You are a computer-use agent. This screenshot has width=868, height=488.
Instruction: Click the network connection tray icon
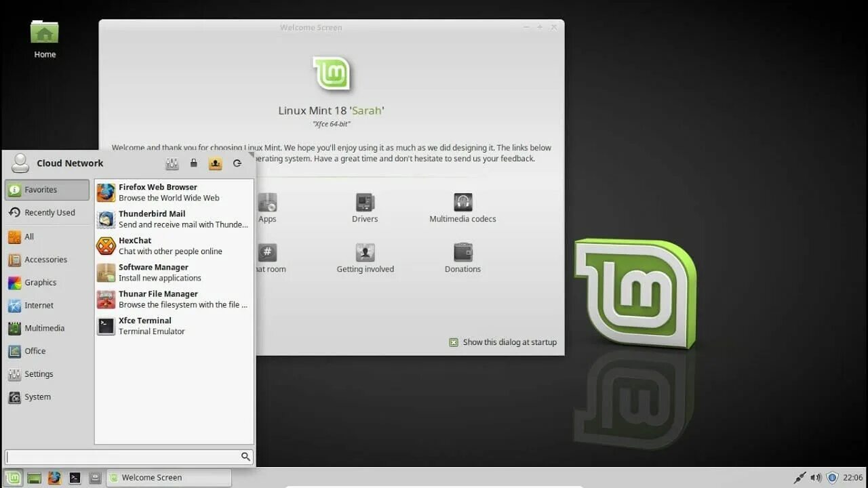coord(800,478)
